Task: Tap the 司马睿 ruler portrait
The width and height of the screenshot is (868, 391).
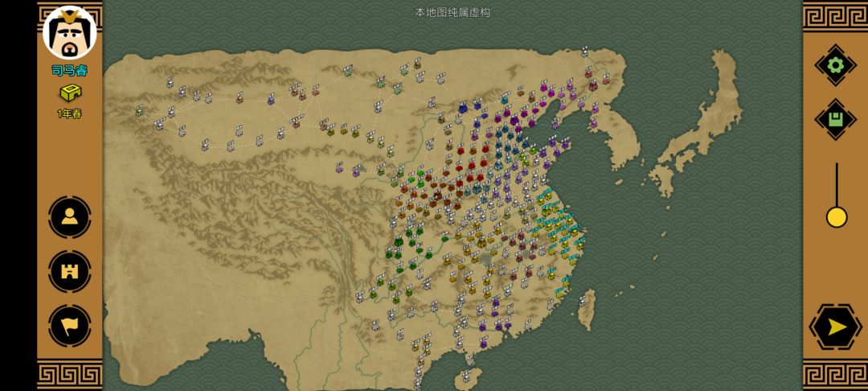Action: coord(70,33)
